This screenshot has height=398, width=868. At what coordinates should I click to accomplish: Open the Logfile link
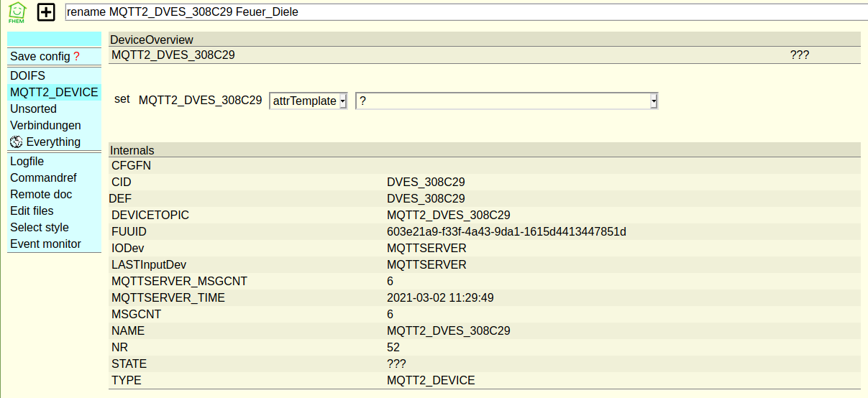point(27,162)
